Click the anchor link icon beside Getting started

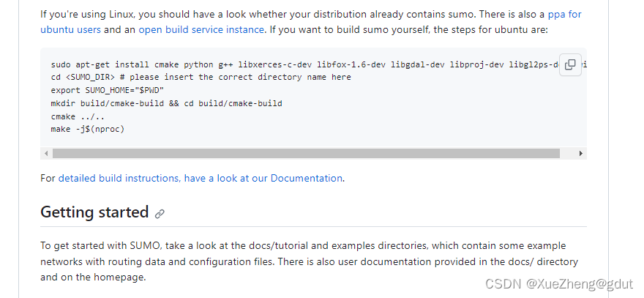click(x=160, y=214)
